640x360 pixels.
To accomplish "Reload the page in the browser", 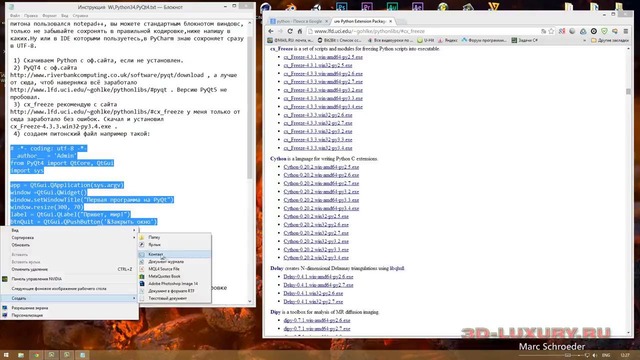I will click(x=290, y=31).
